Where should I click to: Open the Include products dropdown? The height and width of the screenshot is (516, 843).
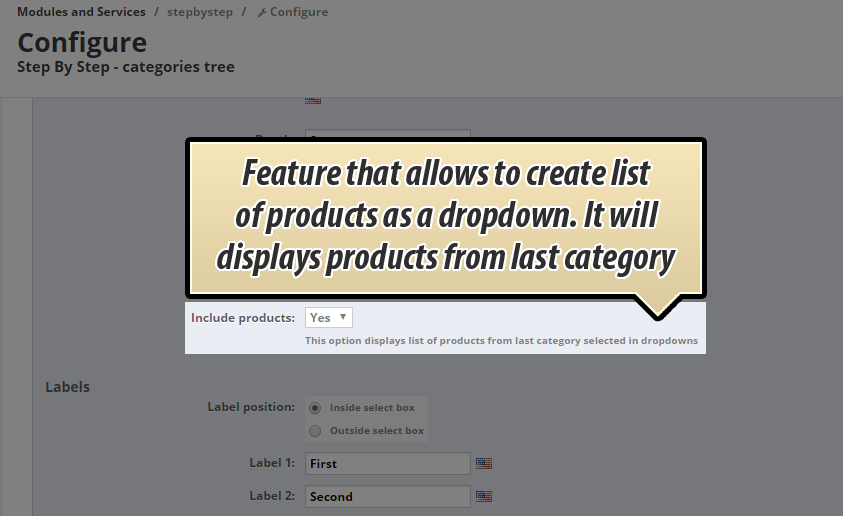[329, 317]
